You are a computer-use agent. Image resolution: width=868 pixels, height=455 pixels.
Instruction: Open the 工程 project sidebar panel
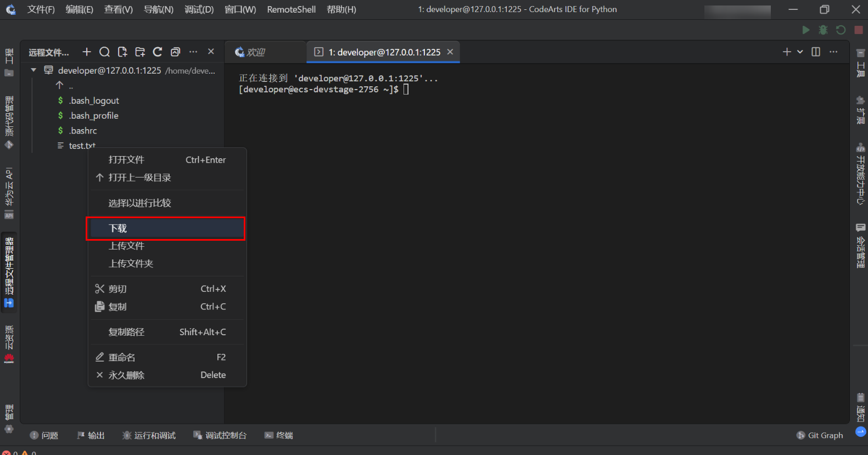pyautogui.click(x=9, y=63)
